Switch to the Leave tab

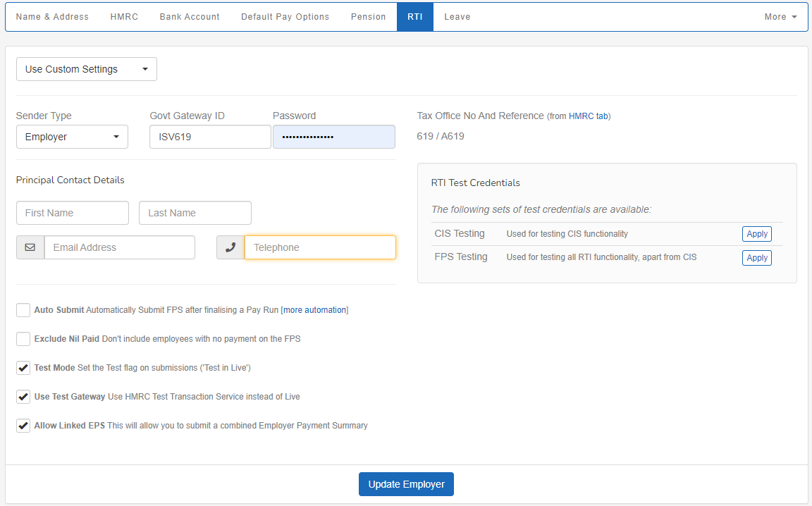(x=457, y=17)
